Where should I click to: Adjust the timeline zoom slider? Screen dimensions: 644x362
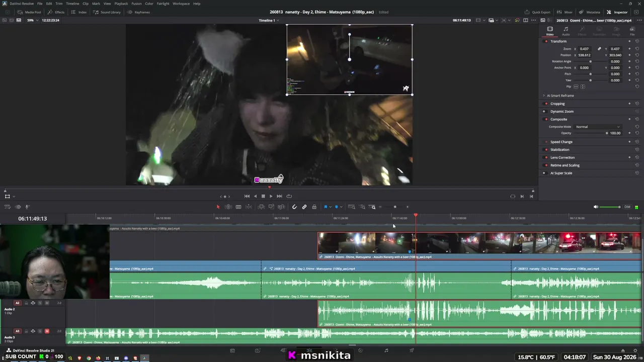tap(395, 207)
